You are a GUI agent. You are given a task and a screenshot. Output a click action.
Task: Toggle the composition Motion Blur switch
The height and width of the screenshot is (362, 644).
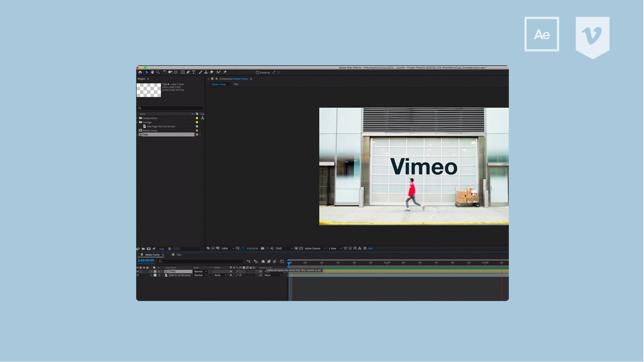274,261
